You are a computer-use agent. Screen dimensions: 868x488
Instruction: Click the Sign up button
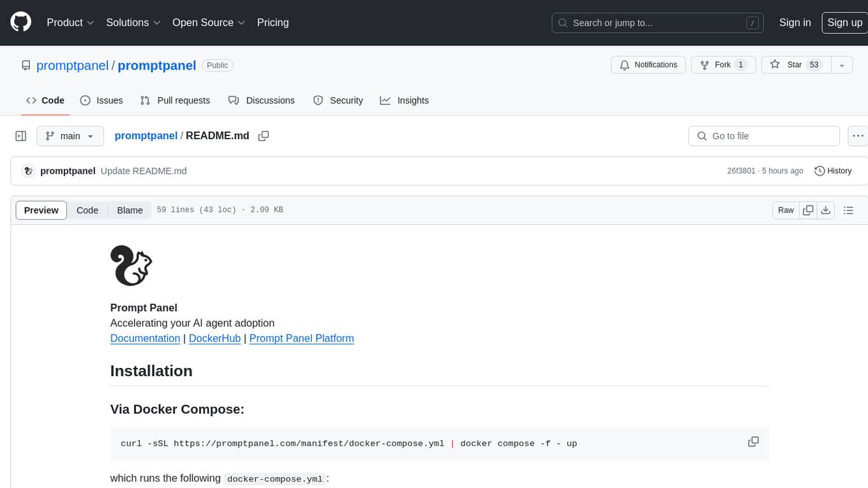844,22
